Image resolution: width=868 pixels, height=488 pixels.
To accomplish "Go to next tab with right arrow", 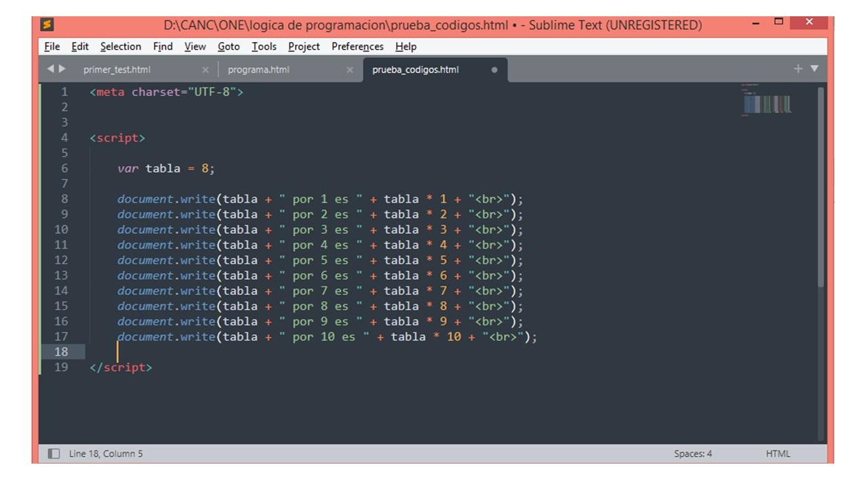I will tap(63, 69).
